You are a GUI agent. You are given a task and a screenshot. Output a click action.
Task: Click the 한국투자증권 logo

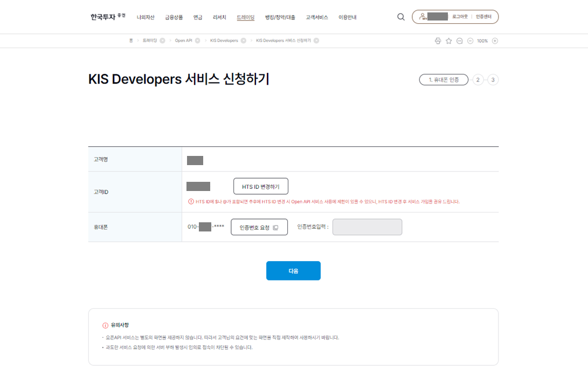tap(108, 17)
